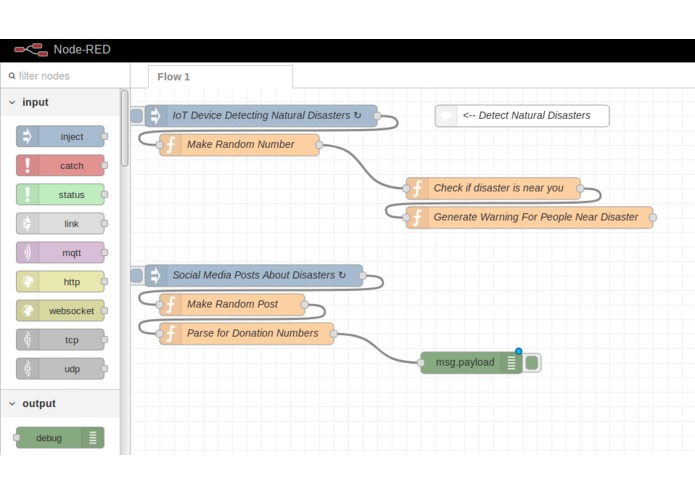Click function icon on Make Random Number

point(171,145)
